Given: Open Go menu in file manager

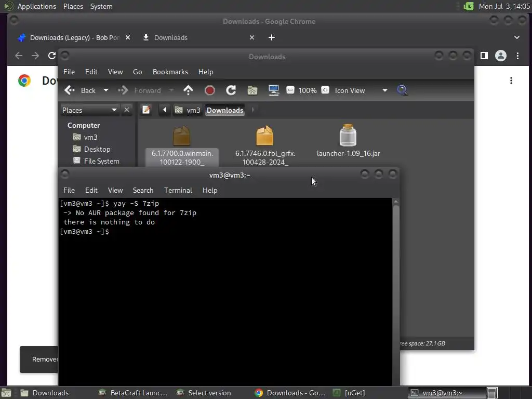Looking at the screenshot, I should point(137,72).
